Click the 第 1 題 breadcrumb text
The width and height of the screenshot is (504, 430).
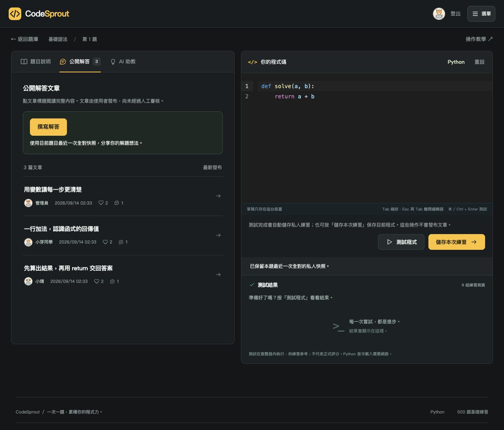pos(90,39)
